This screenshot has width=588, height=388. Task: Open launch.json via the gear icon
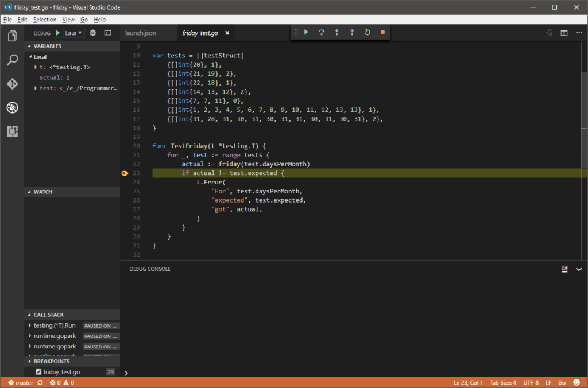pos(92,33)
